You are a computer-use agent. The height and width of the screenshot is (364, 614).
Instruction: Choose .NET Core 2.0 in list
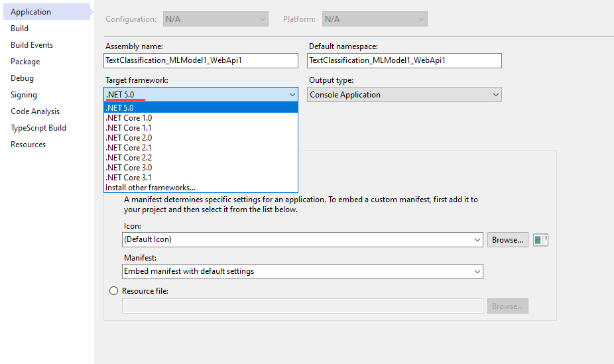coord(201,138)
